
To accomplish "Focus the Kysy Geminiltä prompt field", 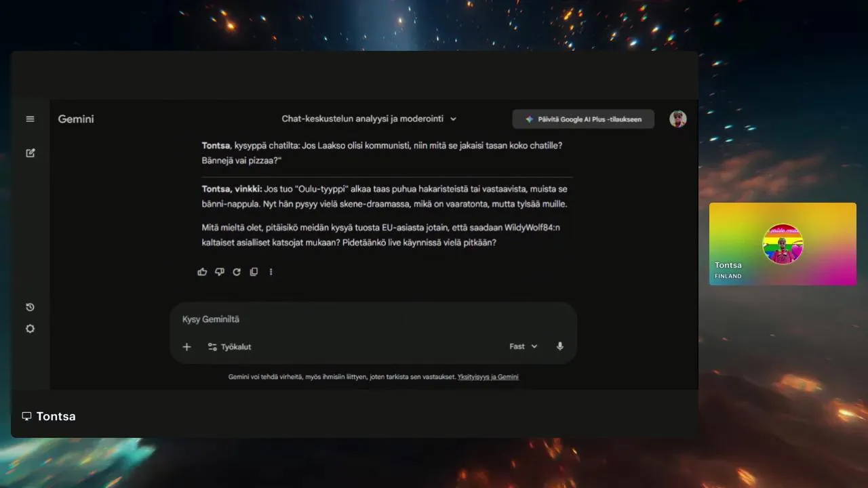I will click(x=373, y=319).
